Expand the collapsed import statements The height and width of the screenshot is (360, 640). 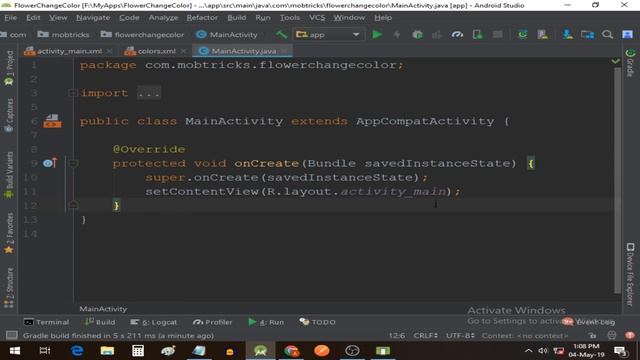[73, 93]
